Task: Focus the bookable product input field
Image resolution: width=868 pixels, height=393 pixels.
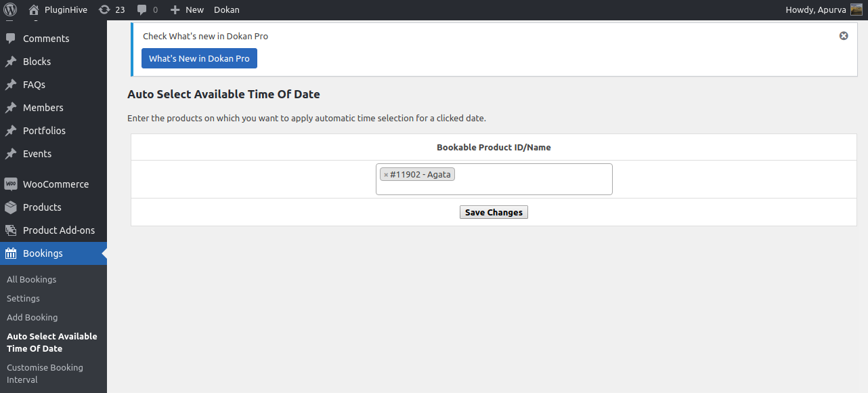Action: 494,179
